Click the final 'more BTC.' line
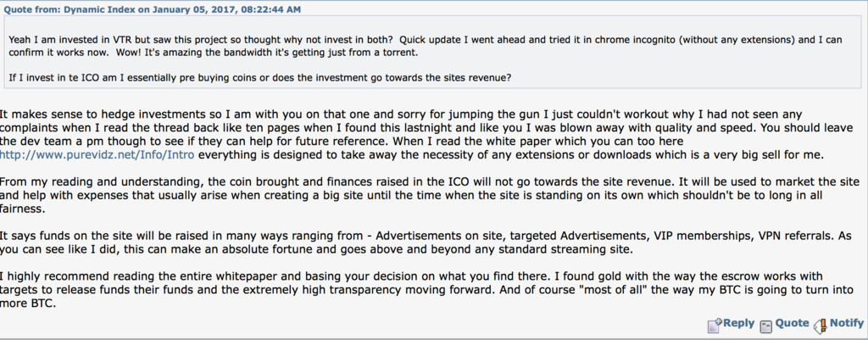 pyautogui.click(x=28, y=304)
